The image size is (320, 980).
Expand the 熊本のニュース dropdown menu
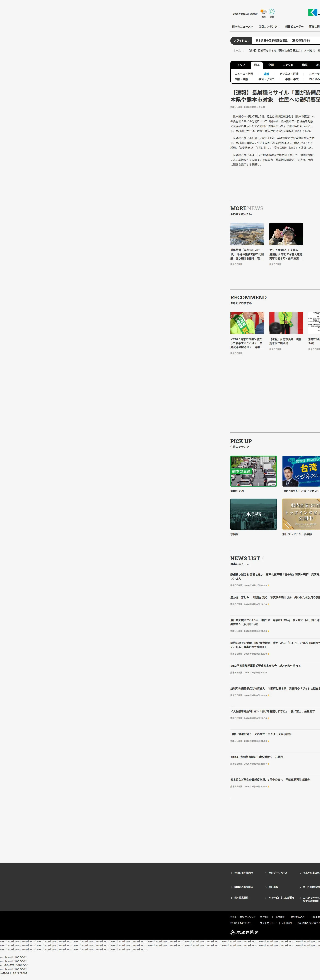coord(242,27)
